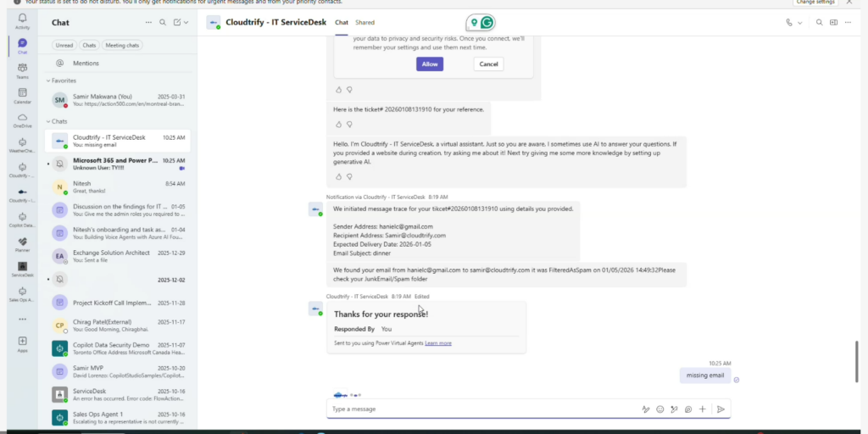Image resolution: width=868 pixels, height=434 pixels.
Task: Click the Cancel button in the card
Action: 488,64
